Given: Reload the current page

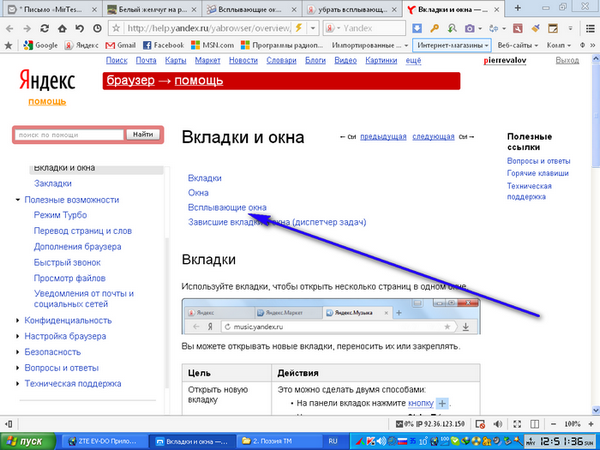Looking at the screenshot, I should point(45,28).
